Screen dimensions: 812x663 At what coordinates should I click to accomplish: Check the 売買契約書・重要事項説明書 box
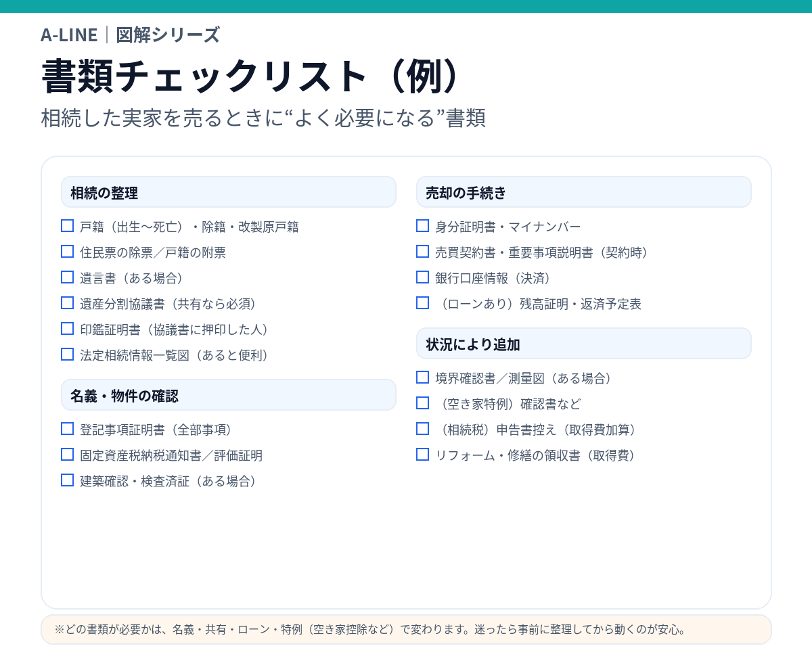pos(423,252)
